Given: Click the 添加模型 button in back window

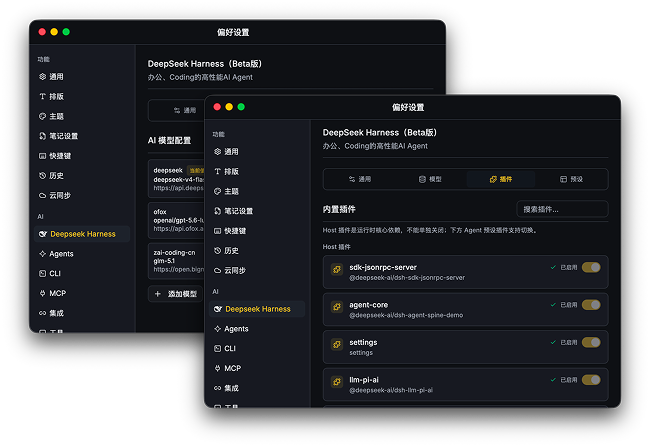Looking at the screenshot, I should 176,294.
